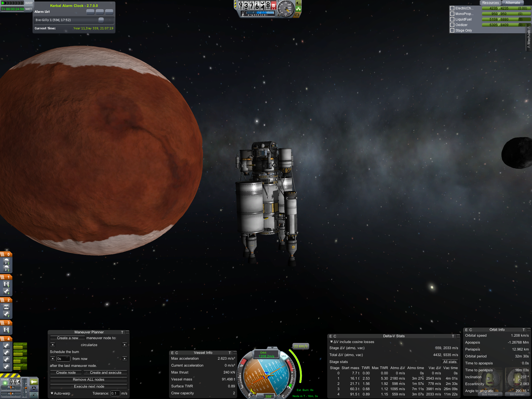
Task: Toggle Maneuver Planner window lock button
Action: tap(127, 332)
